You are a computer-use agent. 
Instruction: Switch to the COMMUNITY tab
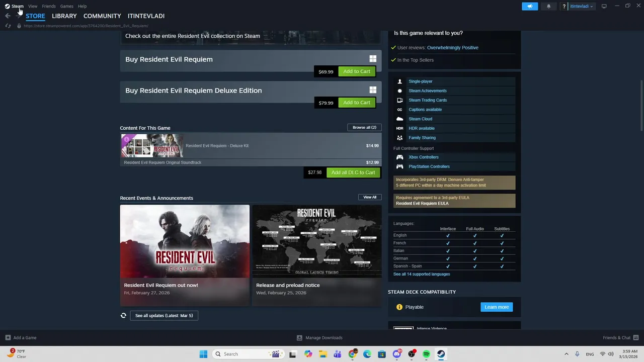102,16
